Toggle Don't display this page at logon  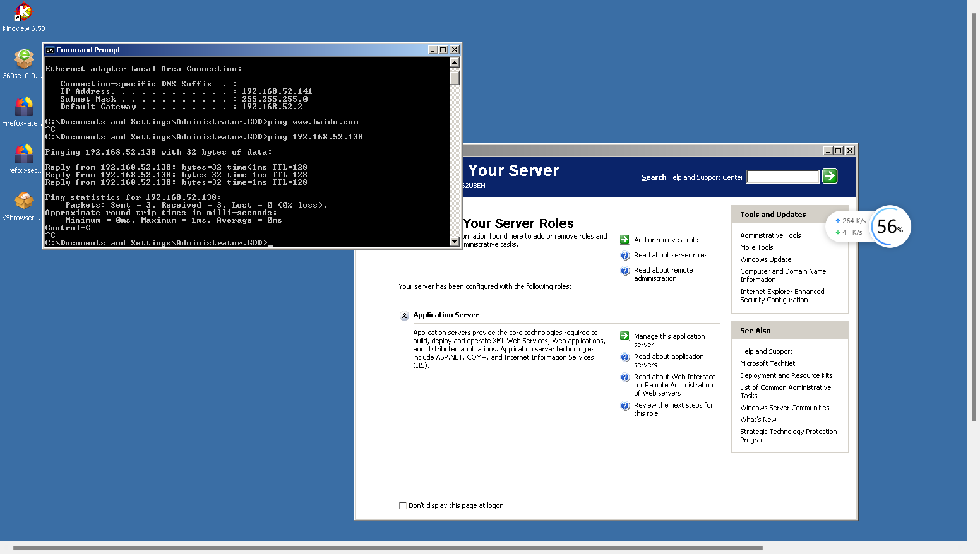[403, 505]
